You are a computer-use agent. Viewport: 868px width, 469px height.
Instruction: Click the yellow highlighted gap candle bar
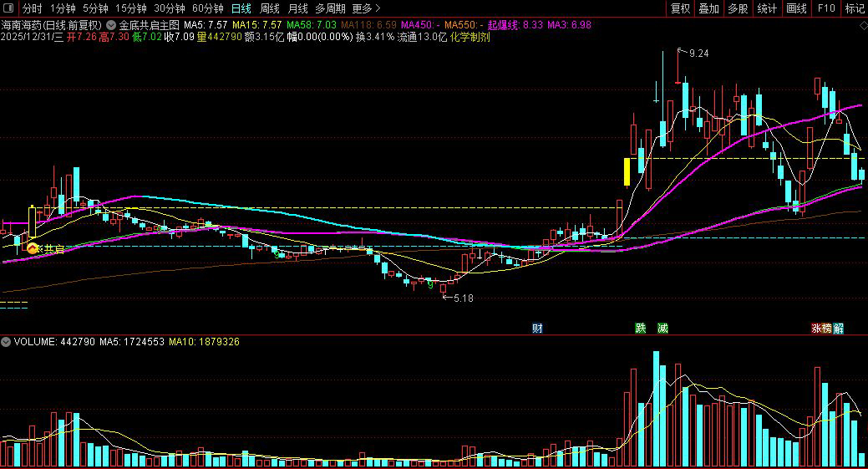pos(627,171)
